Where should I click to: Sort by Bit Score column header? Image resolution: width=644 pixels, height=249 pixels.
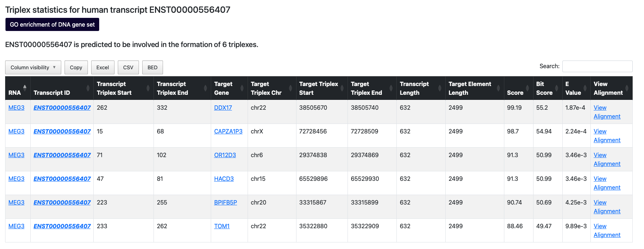(548, 88)
